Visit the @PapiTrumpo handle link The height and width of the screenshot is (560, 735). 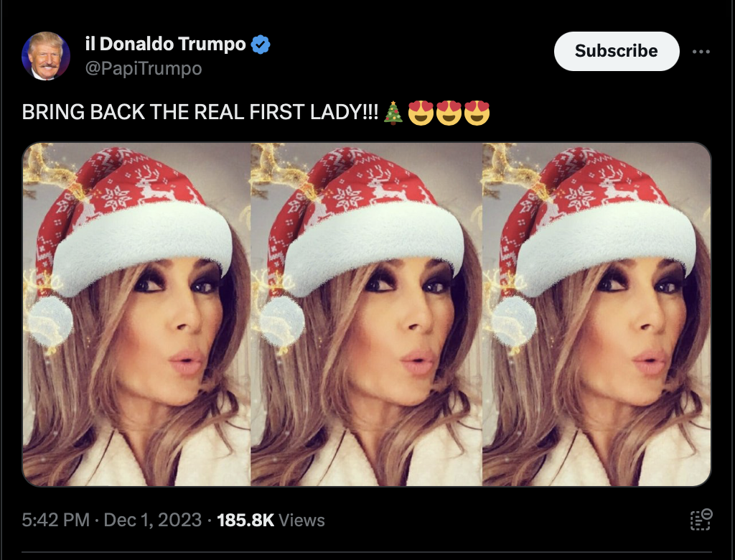coord(144,68)
